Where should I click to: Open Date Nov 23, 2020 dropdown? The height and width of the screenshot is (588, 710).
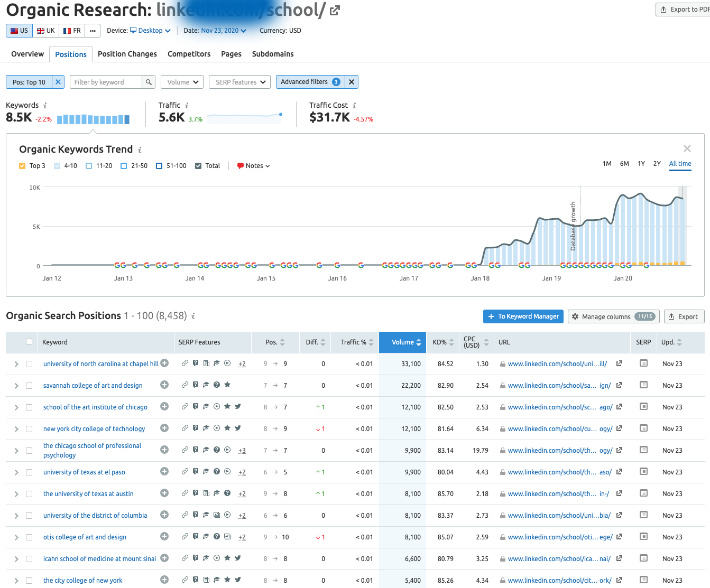(x=224, y=31)
